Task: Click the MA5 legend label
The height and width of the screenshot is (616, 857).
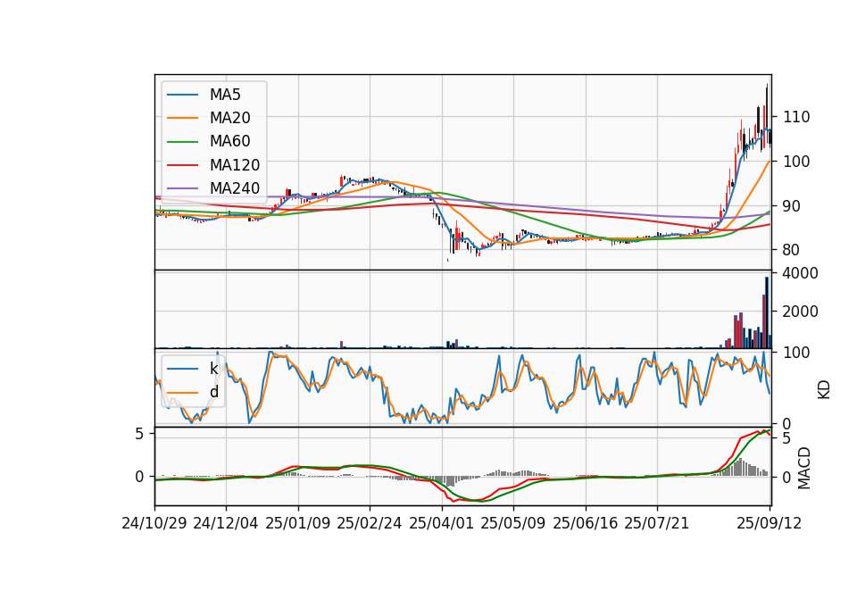Action: (225, 95)
